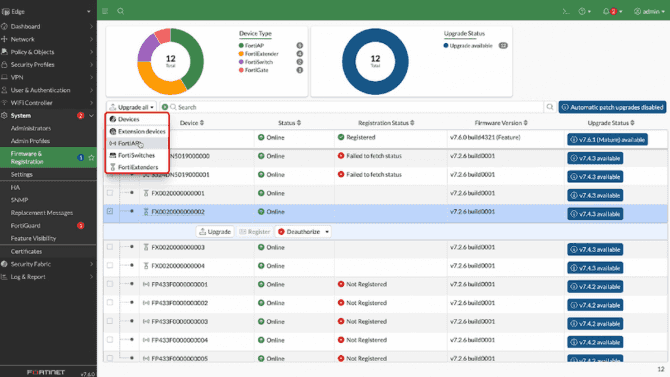Open the Edge VDOM selector dropdown
This screenshot has height=377, width=670.
(47, 12)
